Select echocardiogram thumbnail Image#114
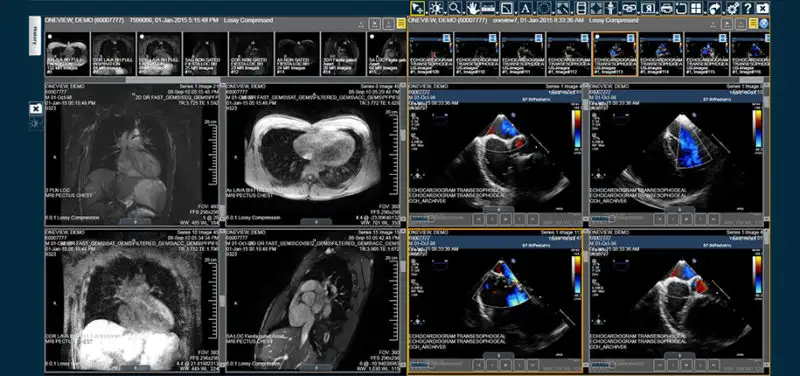 pyautogui.click(x=661, y=54)
